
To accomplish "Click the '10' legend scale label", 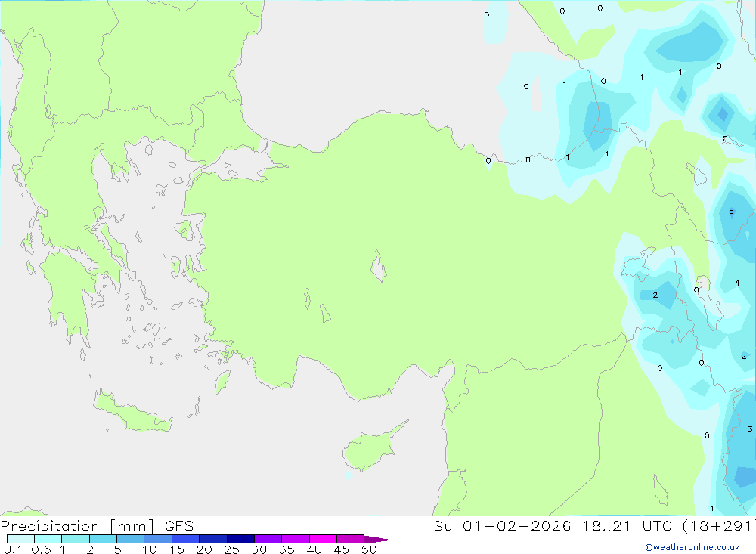I will (x=150, y=549).
